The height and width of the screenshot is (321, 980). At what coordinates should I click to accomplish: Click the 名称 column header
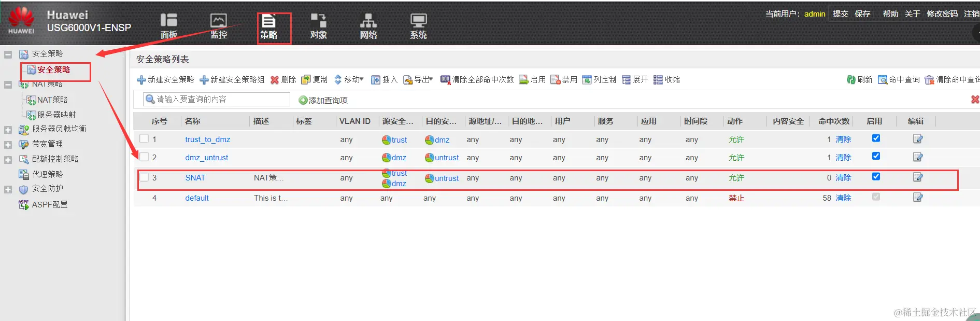click(x=192, y=121)
